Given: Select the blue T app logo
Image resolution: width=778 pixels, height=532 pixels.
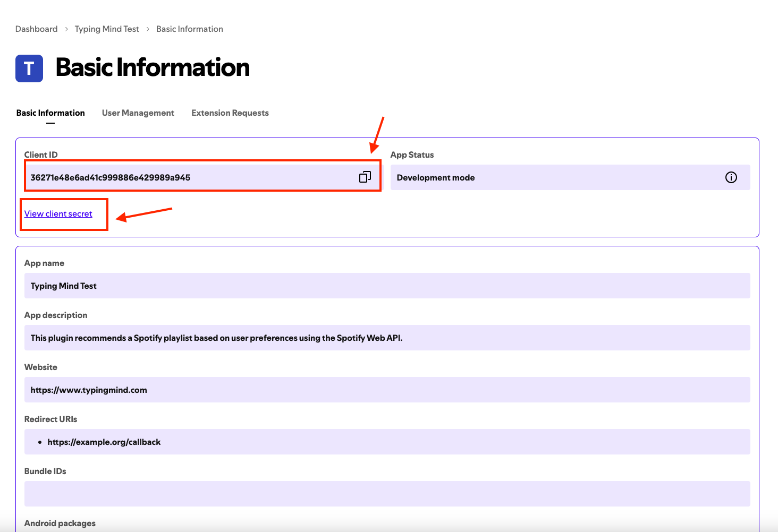Looking at the screenshot, I should pos(29,68).
